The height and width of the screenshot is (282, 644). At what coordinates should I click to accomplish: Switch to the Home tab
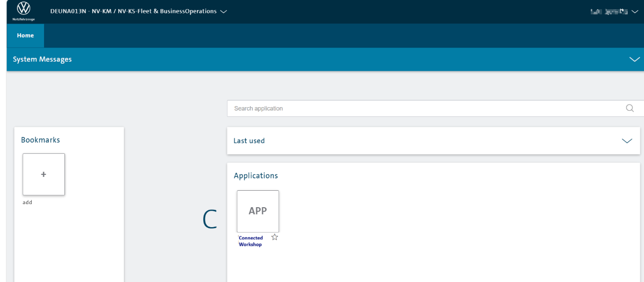coord(26,35)
